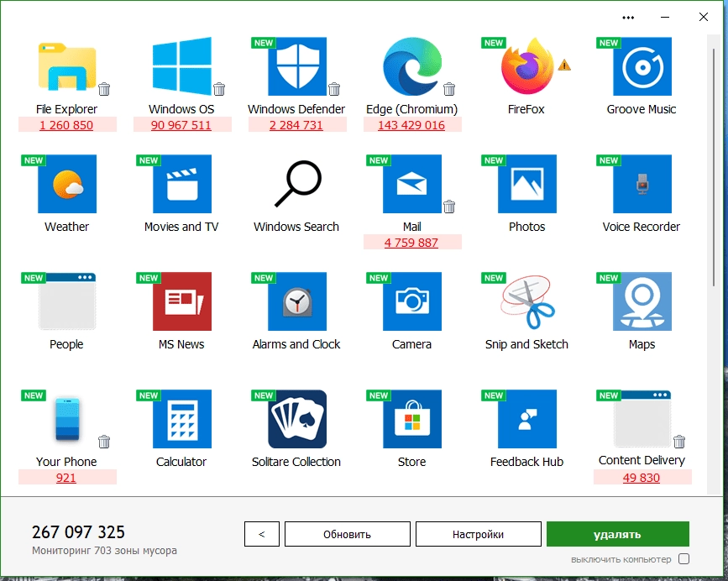Open the 2 284 731 Windows Defender link
This screenshot has height=581, width=728.
[x=296, y=125]
